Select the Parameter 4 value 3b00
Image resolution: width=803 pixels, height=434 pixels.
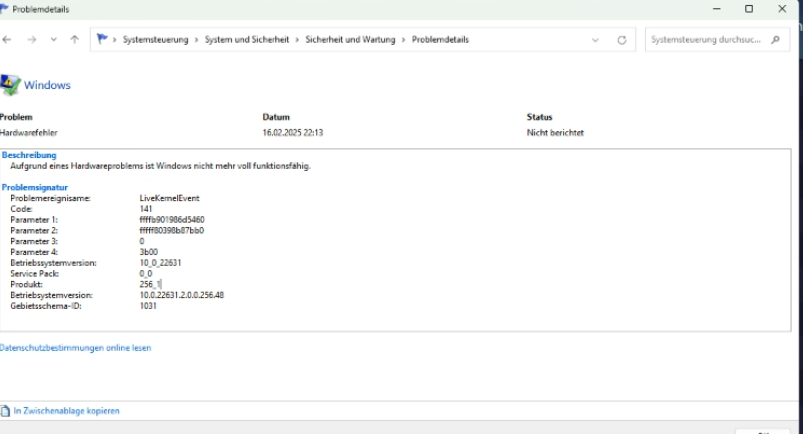tap(149, 252)
